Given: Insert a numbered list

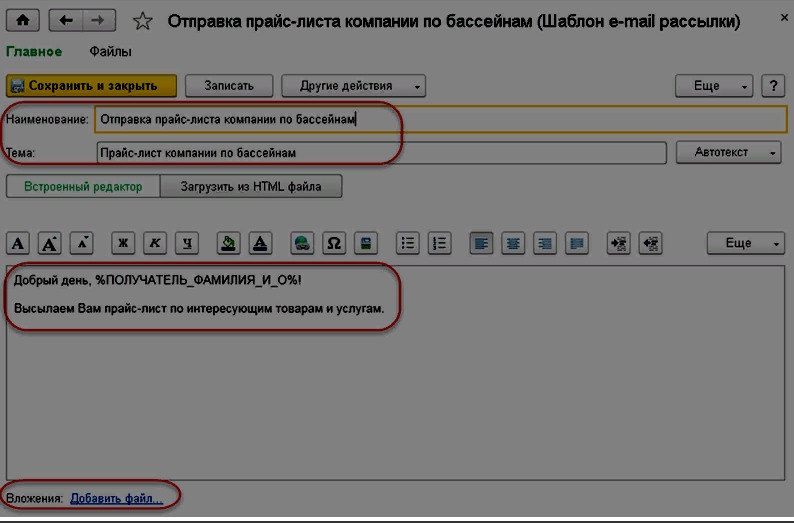Looking at the screenshot, I should tap(439, 242).
